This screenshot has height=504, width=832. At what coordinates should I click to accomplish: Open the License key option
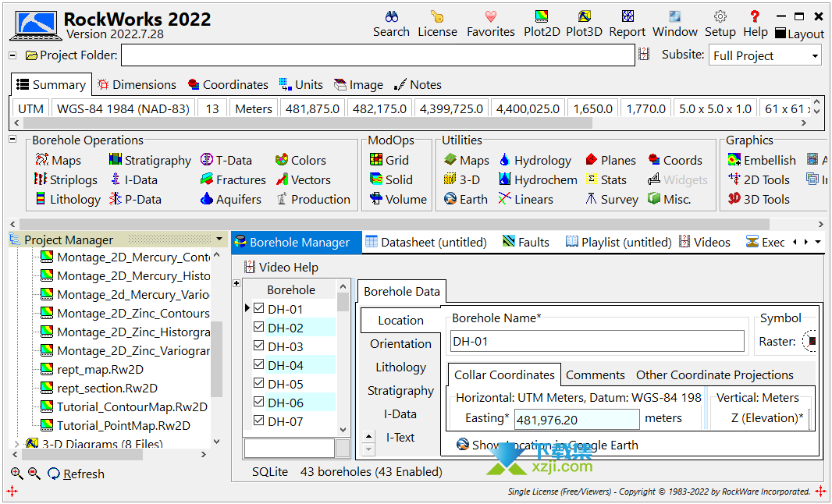point(437,24)
